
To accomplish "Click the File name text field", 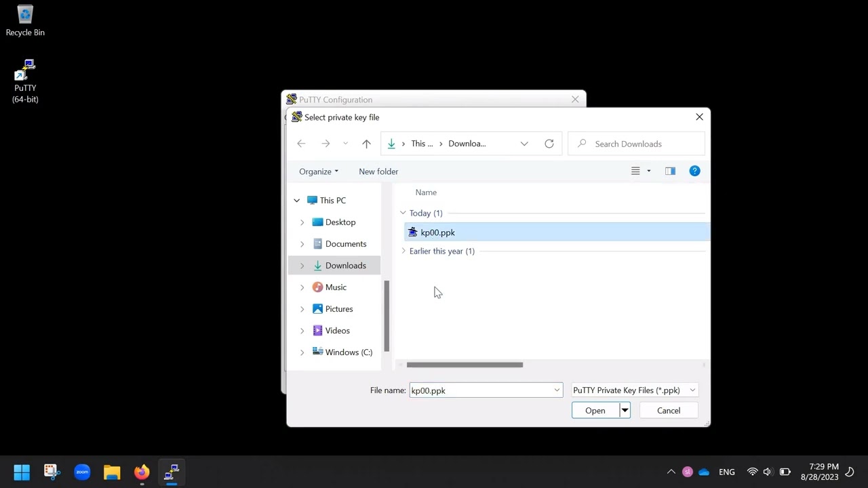I will (x=481, y=390).
